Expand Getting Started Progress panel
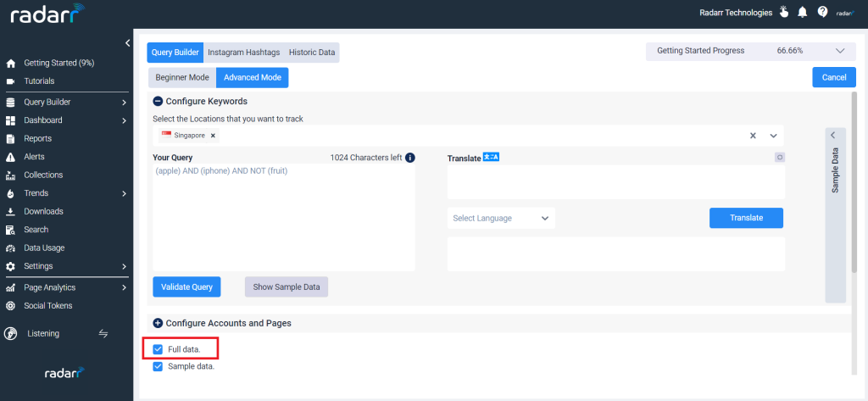This screenshot has width=868, height=401. 840,51
